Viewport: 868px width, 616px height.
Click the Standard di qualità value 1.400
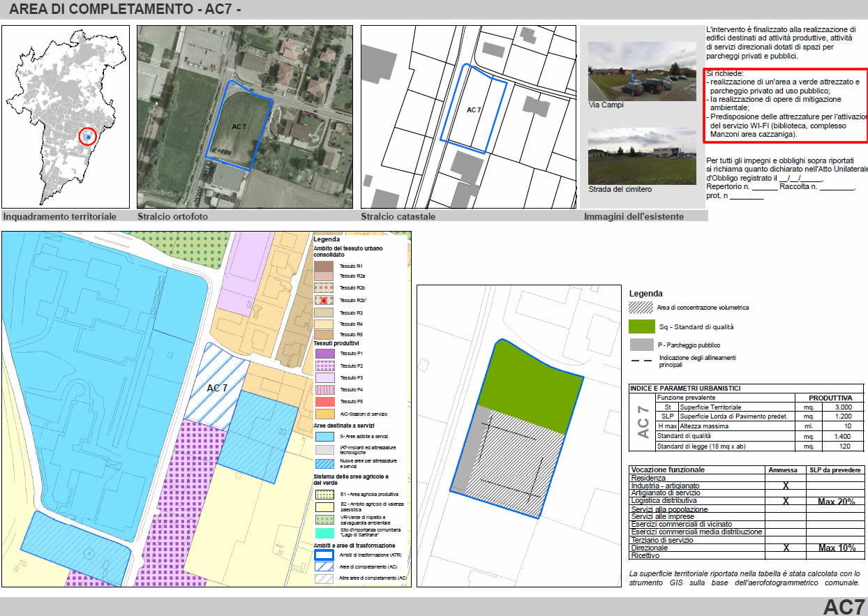click(x=842, y=437)
